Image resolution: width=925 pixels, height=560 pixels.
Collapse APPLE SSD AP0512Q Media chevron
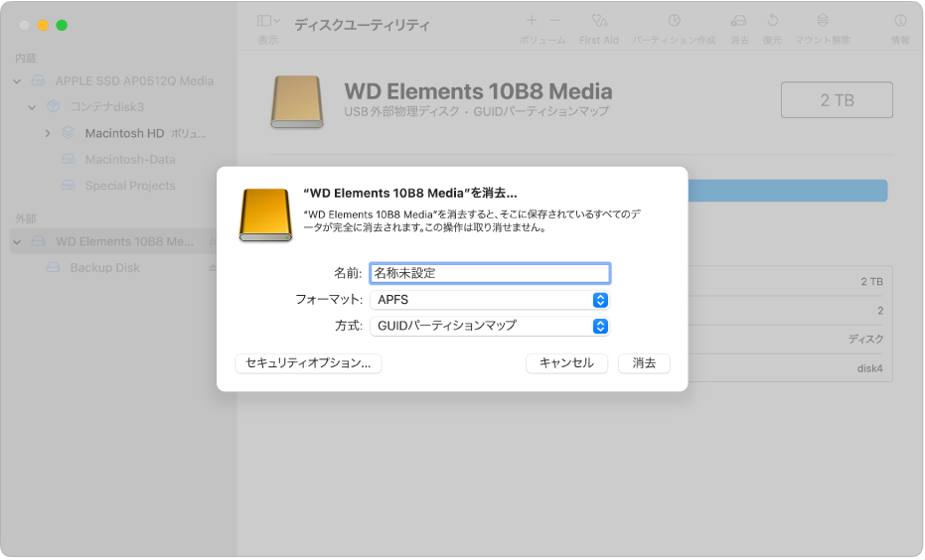(x=17, y=81)
